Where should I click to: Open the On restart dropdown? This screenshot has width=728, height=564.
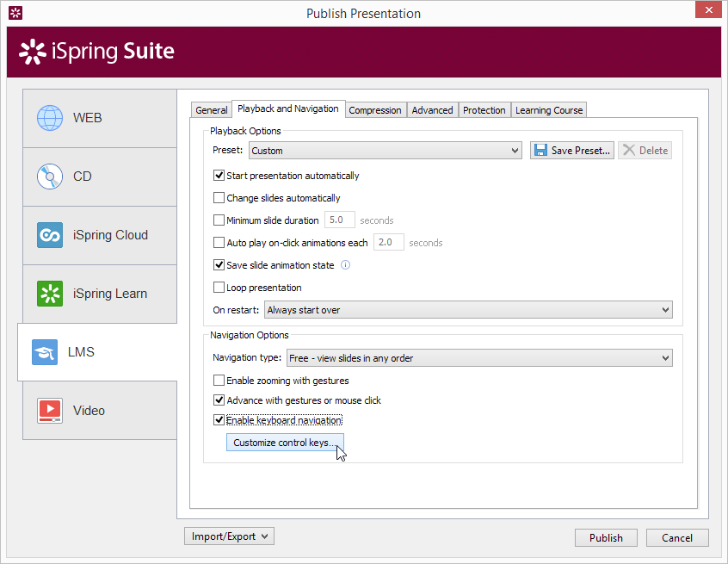(x=468, y=310)
